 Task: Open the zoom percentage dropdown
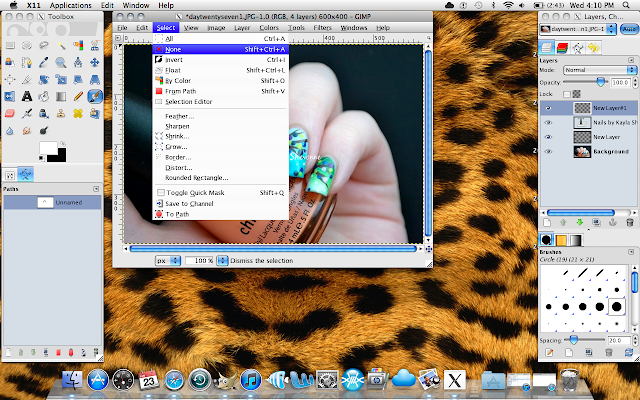pos(222,260)
